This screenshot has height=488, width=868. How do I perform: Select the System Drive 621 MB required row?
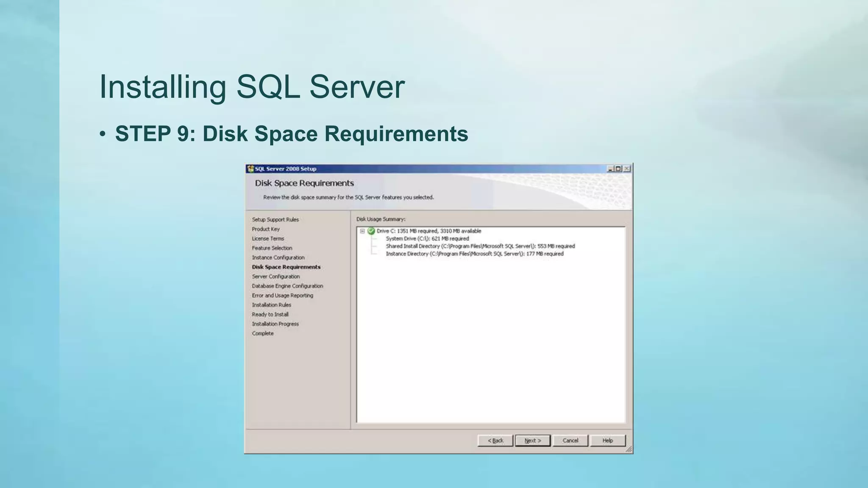click(427, 238)
